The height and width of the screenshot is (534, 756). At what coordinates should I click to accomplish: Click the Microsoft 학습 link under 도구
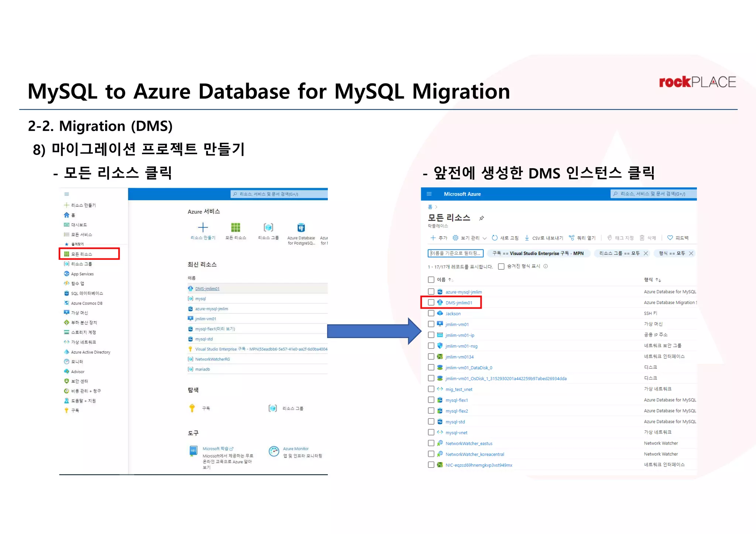(218, 449)
